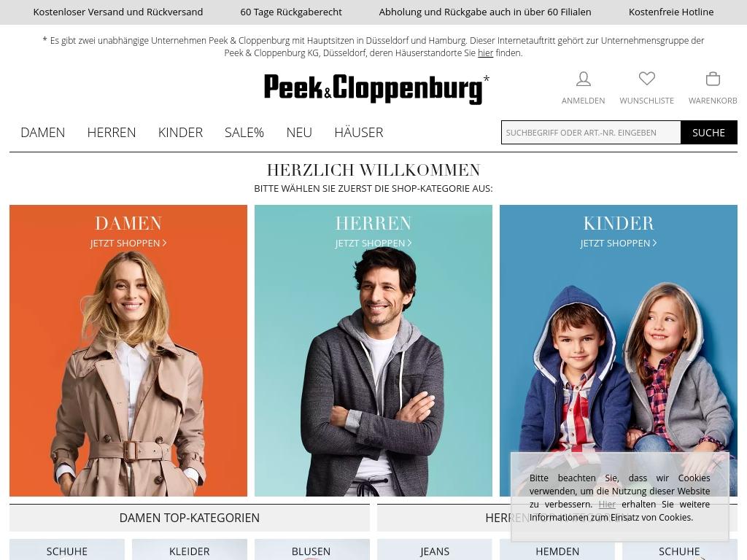Image resolution: width=747 pixels, height=560 pixels.
Task: Open the Anmelden user account icon
Action: point(583,79)
